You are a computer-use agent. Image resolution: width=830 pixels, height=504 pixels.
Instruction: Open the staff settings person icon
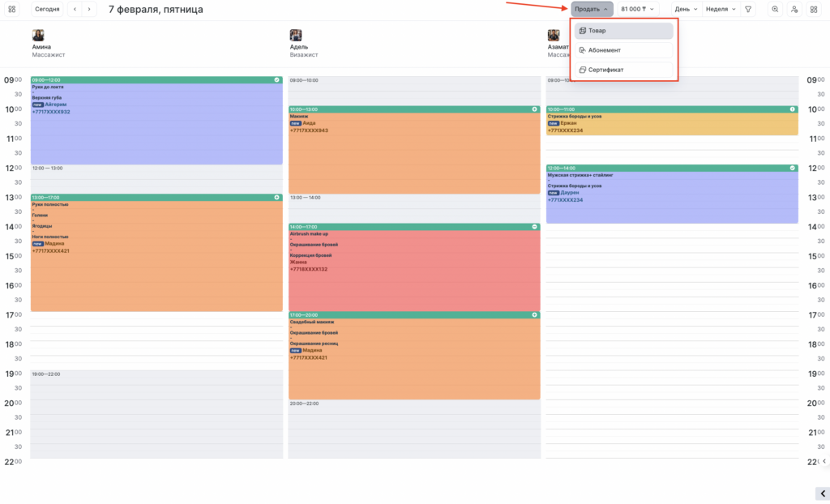[x=794, y=9]
